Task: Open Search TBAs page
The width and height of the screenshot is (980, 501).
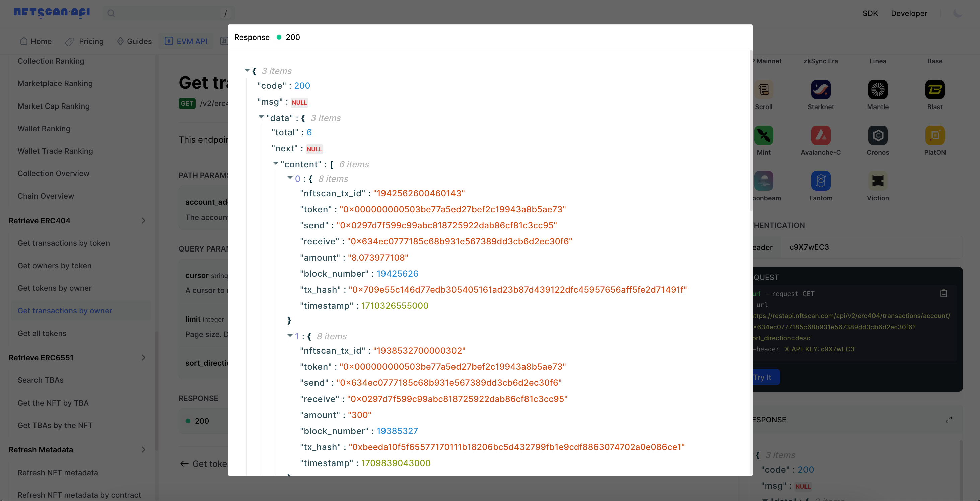Action: [40, 380]
